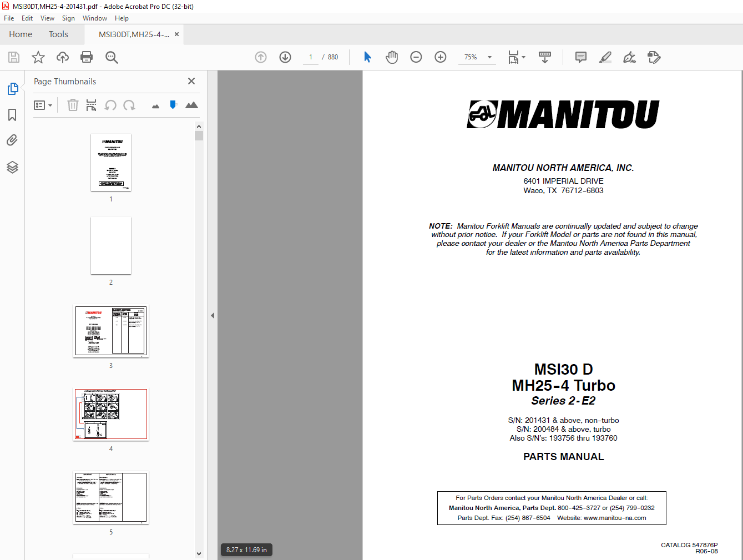Bookmark file with the star icon

pos(38,57)
